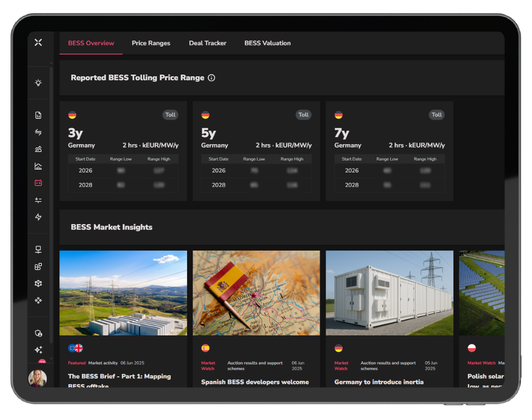
Task: Open the Spanish BESS developers article link
Action: [255, 382]
